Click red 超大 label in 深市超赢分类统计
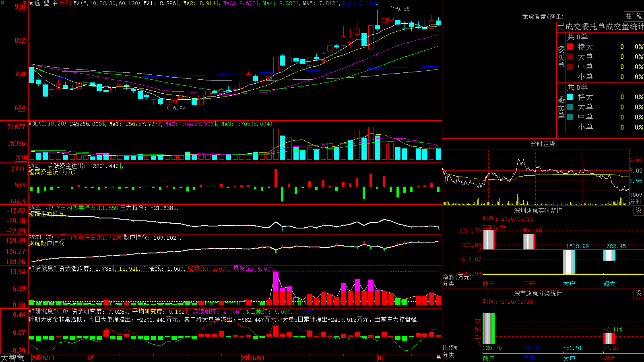Image resolution: width=644 pixels, height=362 pixels. tap(609, 358)
